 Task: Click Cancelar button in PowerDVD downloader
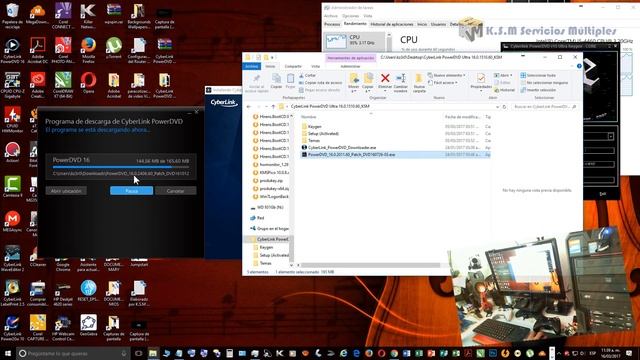(176, 191)
